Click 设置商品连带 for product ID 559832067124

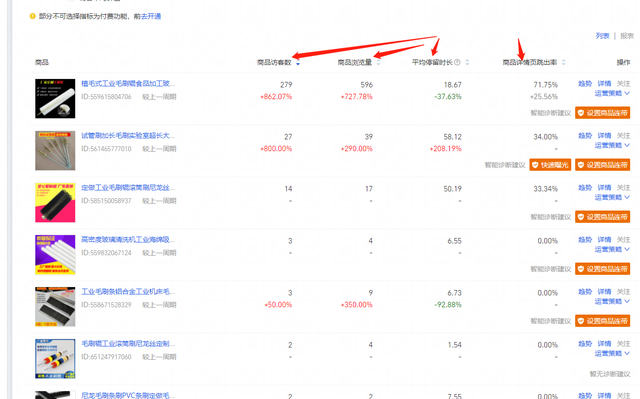602,269
